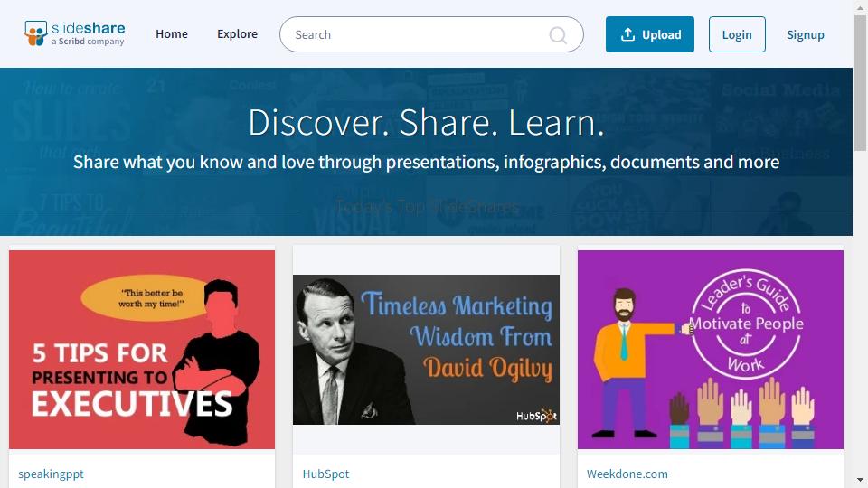Focus the Search input field

pos(431,34)
